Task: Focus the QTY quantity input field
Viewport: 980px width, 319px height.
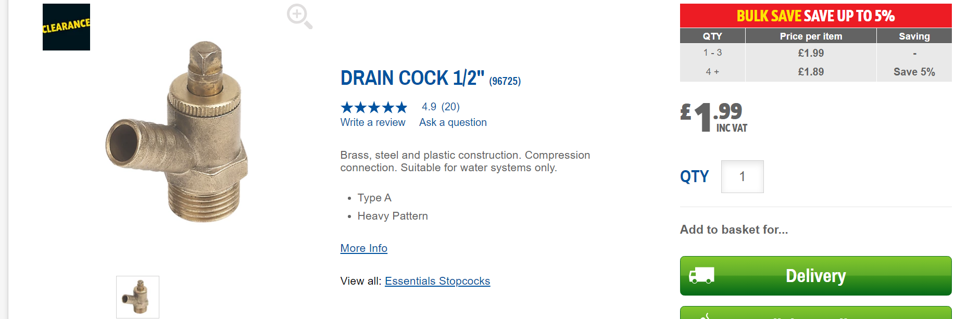Action: point(742,177)
